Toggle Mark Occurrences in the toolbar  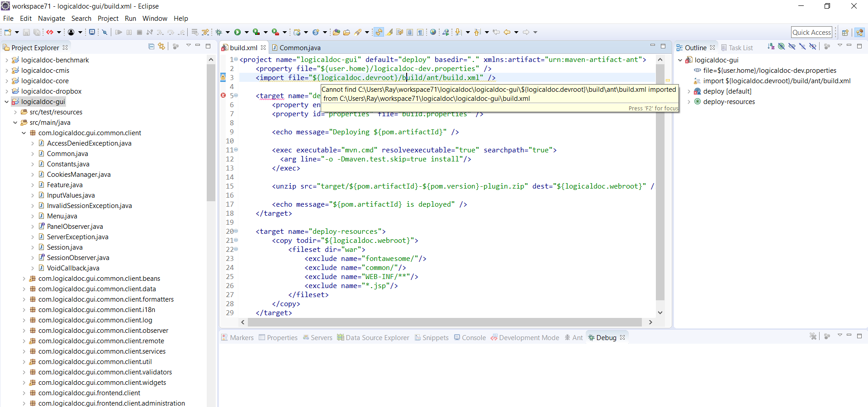[389, 32]
